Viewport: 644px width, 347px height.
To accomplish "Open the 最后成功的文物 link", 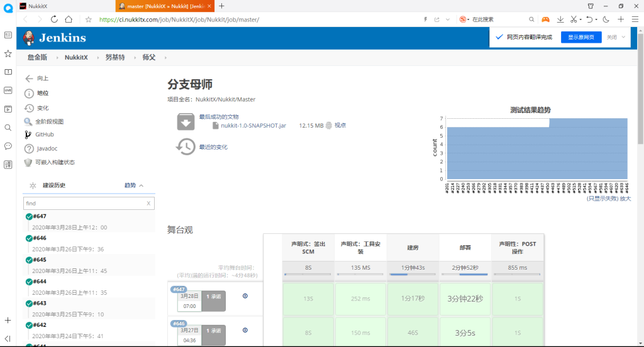I will point(218,117).
